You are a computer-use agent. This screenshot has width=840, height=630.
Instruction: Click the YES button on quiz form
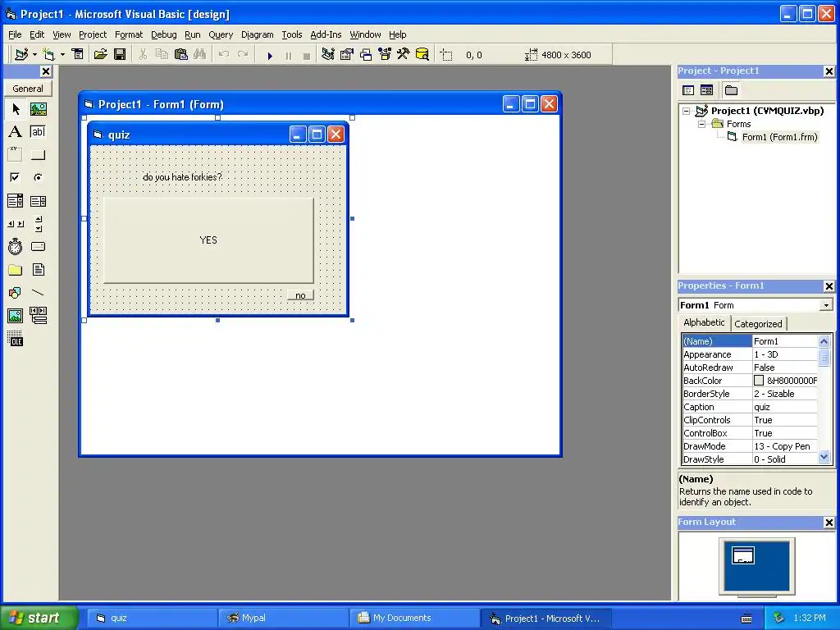tap(208, 240)
